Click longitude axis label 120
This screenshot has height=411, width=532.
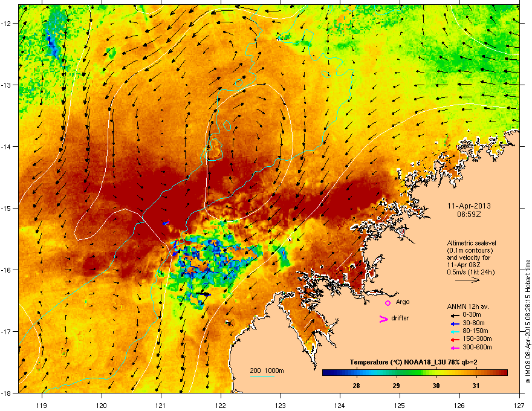tap(102, 405)
